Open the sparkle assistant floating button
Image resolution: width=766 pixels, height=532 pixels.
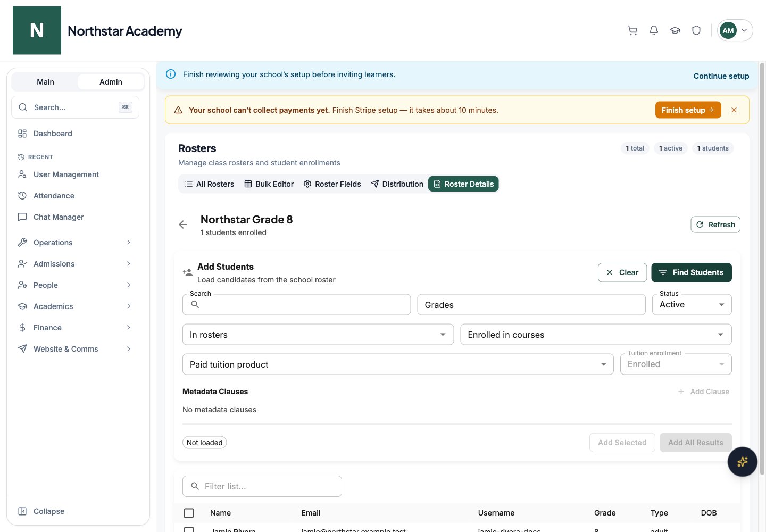click(x=743, y=462)
